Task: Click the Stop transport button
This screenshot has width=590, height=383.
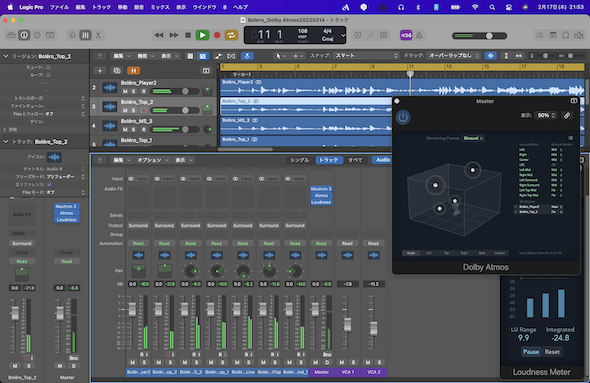Action: click(188, 35)
